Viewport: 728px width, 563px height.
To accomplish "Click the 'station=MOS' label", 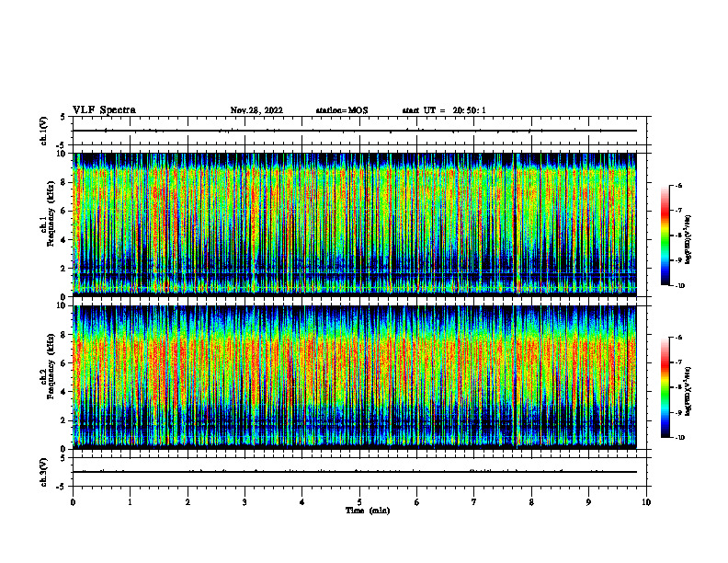I will click(x=342, y=110).
